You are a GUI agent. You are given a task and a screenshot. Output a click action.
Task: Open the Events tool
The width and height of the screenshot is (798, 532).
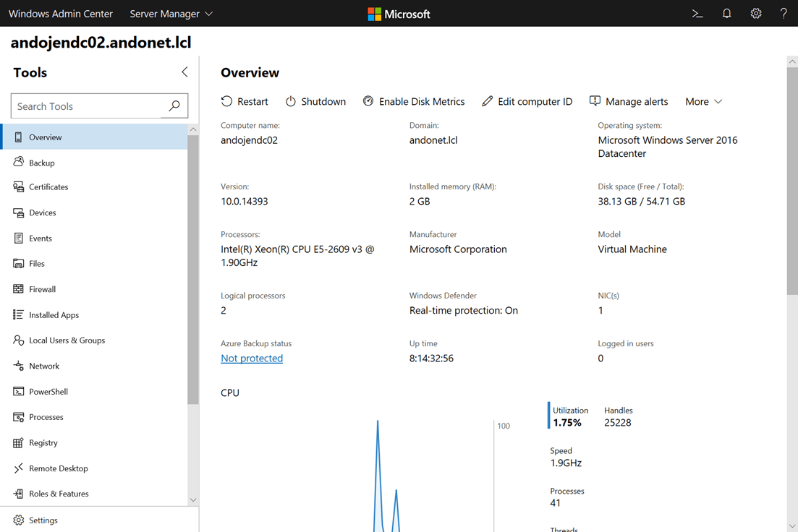(95, 238)
